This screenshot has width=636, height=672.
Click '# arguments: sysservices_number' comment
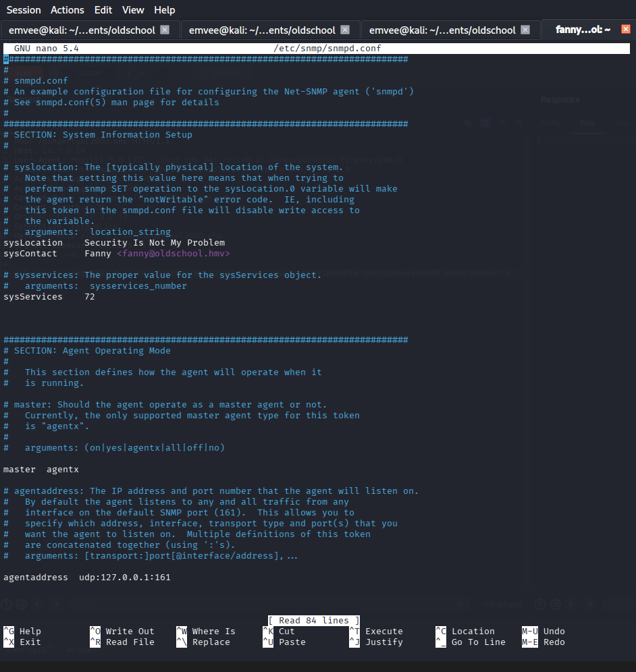pyautogui.click(x=95, y=286)
